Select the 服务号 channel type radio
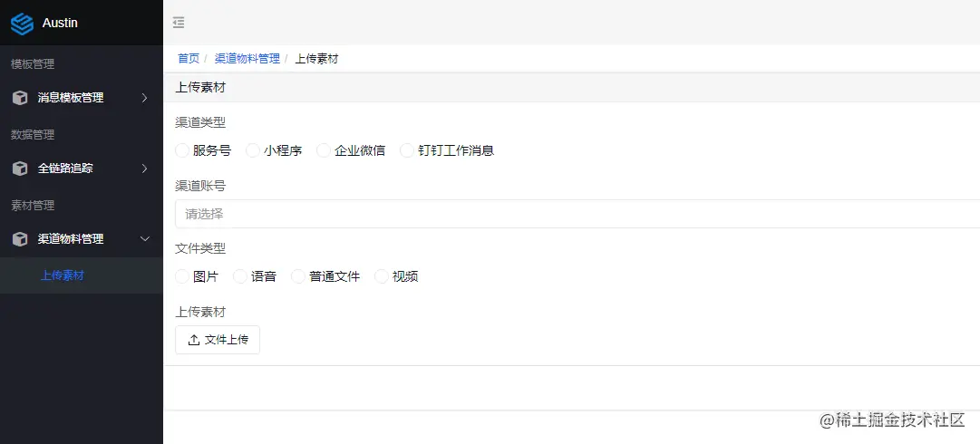Image resolution: width=980 pixels, height=444 pixels. pyautogui.click(x=182, y=150)
